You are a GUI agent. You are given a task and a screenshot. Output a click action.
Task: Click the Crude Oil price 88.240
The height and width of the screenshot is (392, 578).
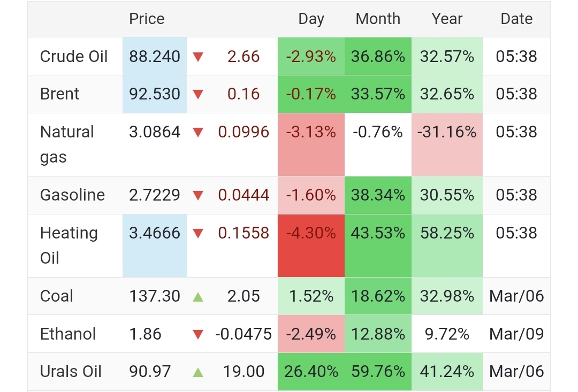click(155, 57)
